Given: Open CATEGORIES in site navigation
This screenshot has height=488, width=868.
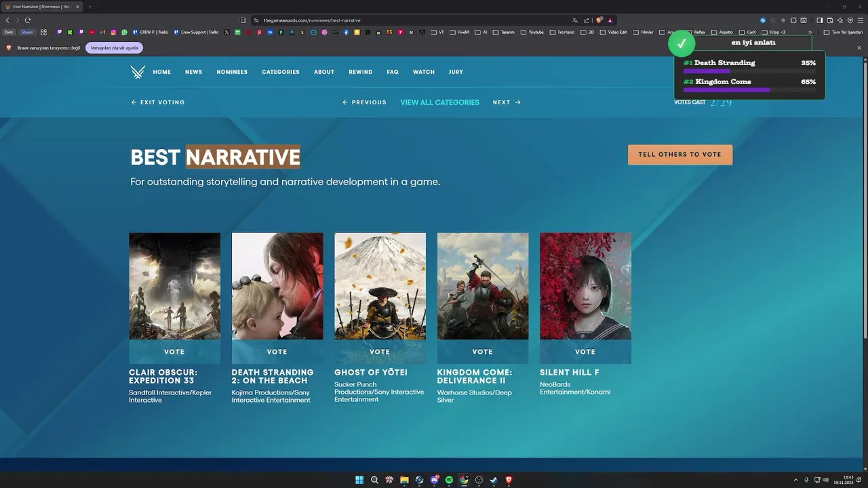Looking at the screenshot, I should [x=281, y=72].
